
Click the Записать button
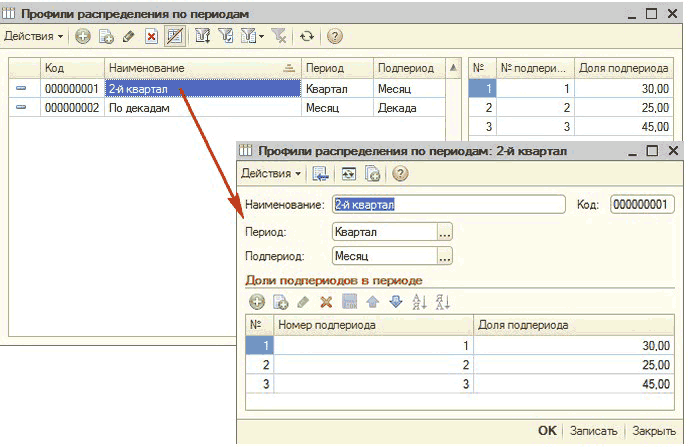(x=594, y=431)
